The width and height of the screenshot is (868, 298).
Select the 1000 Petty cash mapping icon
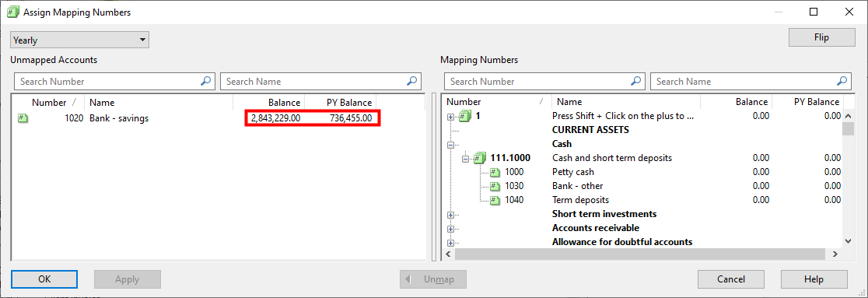tap(495, 172)
